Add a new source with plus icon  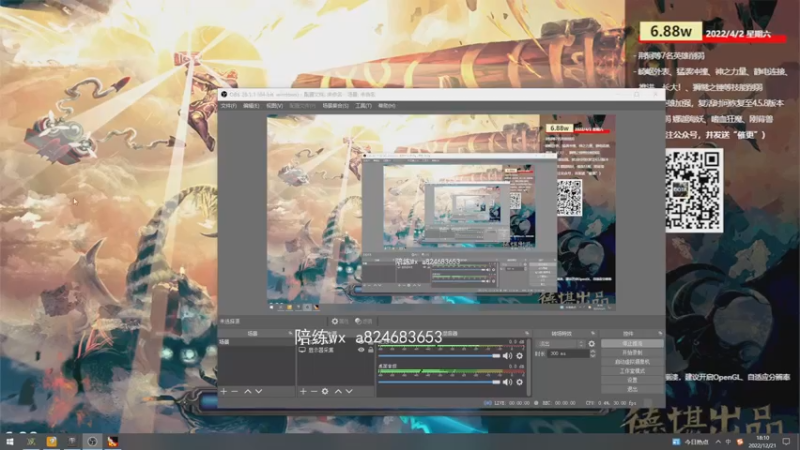303,391
